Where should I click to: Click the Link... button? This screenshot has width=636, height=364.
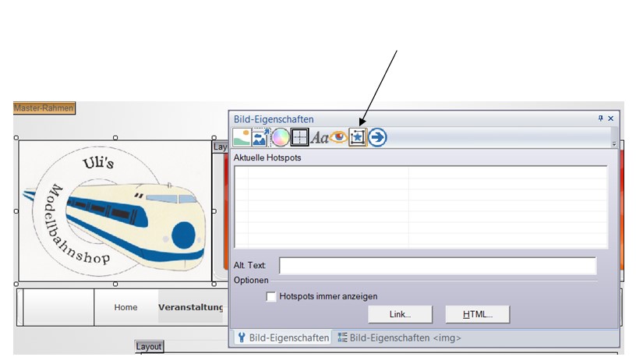401,314
